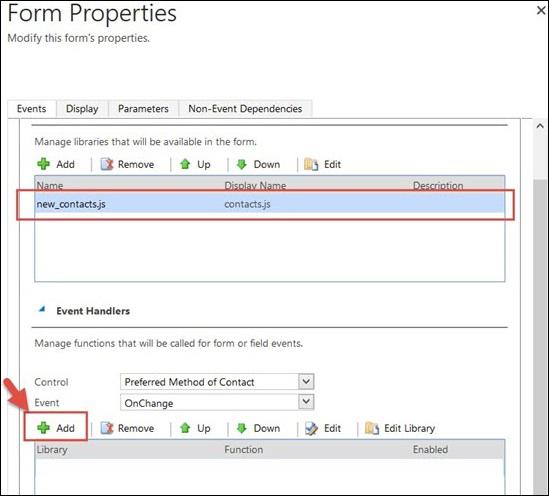The height and width of the screenshot is (496, 549).
Task: Click the Edit Library label text
Action: pyautogui.click(x=410, y=428)
